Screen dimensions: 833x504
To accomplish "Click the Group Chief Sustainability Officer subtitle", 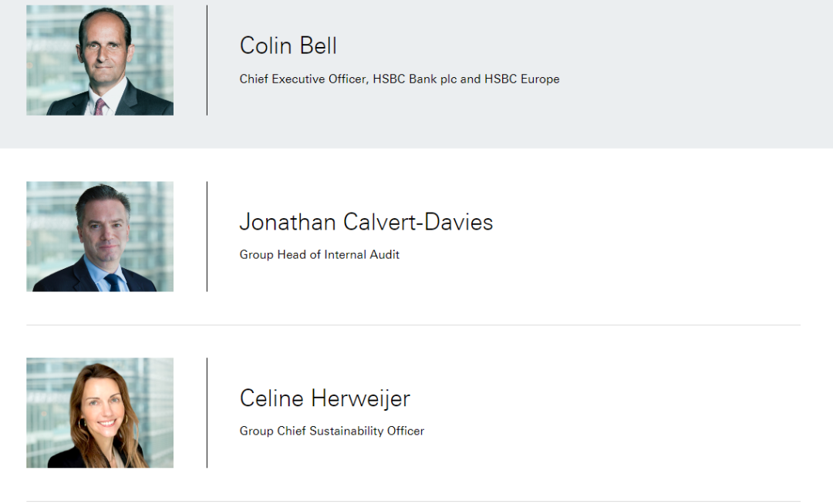I will click(332, 431).
